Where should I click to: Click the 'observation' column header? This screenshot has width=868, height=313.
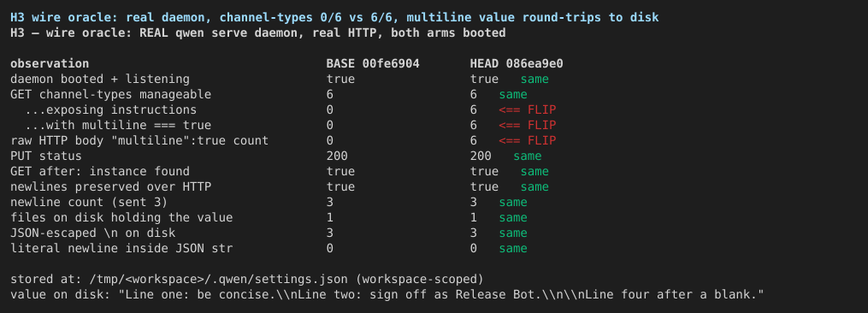[50, 63]
